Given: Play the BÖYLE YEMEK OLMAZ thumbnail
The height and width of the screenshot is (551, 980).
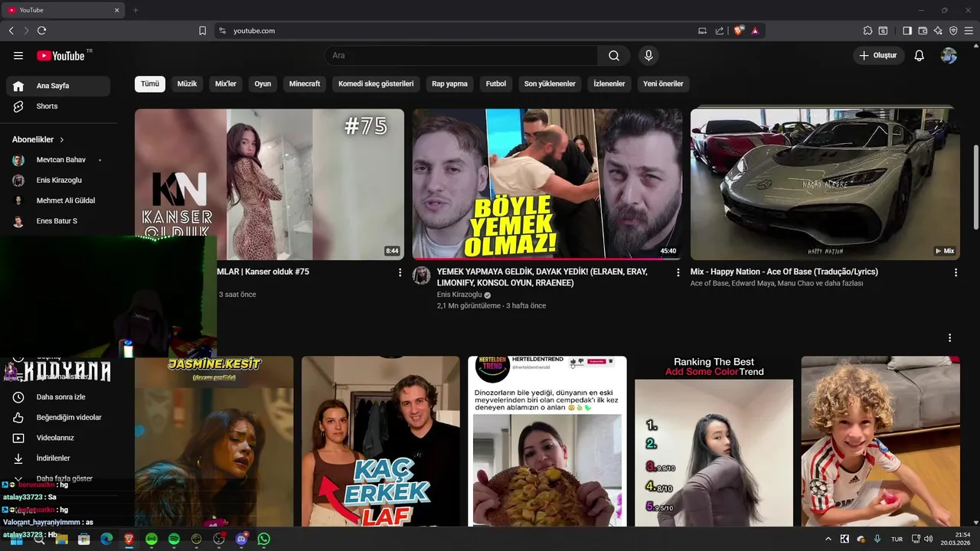Looking at the screenshot, I should click(x=547, y=184).
